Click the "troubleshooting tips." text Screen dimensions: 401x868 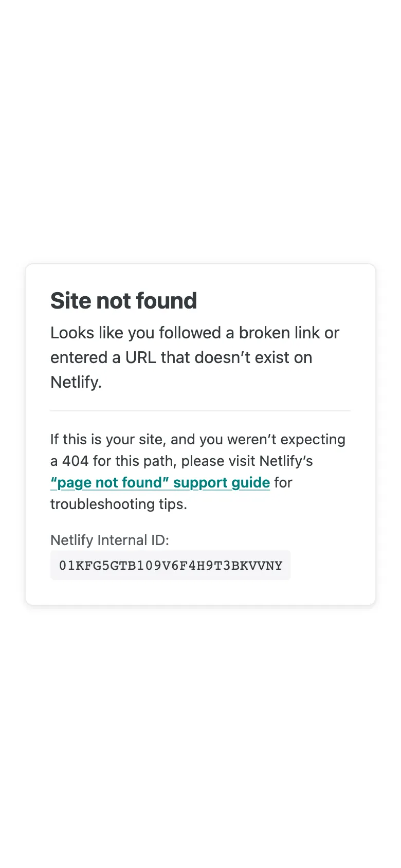pyautogui.click(x=119, y=504)
